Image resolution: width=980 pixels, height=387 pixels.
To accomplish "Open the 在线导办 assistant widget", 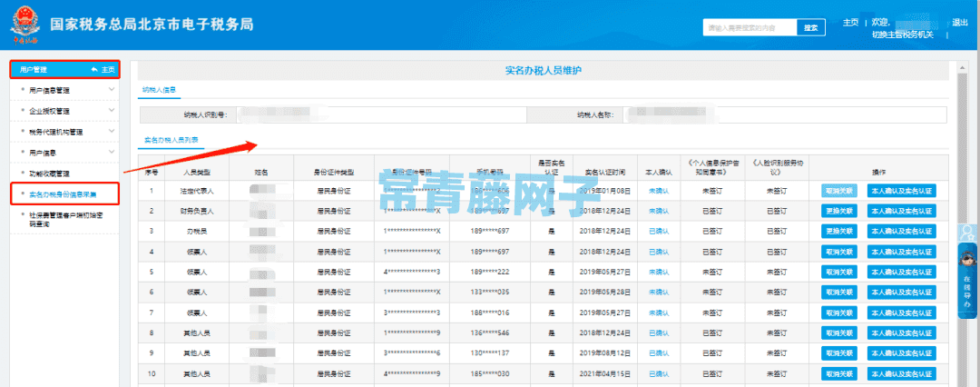I will coord(967,281).
